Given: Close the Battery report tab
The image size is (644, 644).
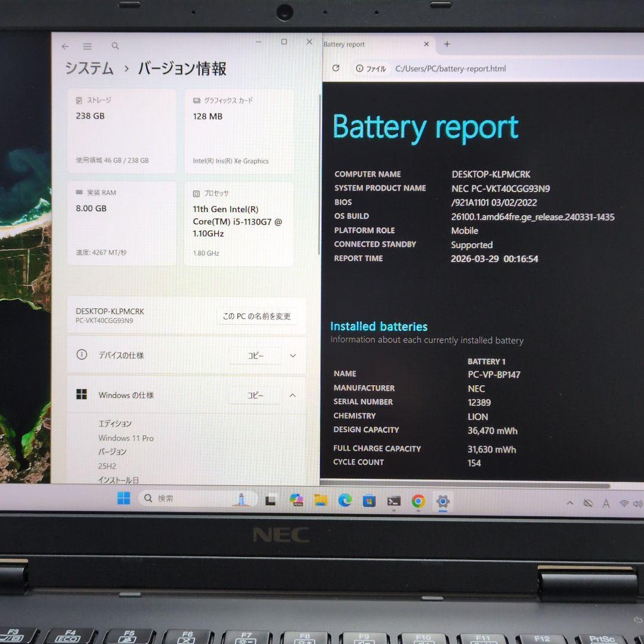Looking at the screenshot, I should [426, 44].
